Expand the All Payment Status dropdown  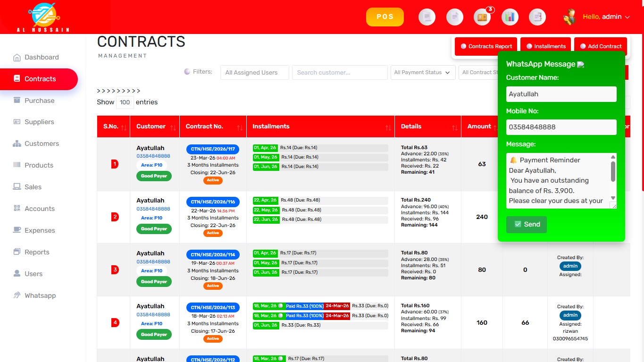pyautogui.click(x=423, y=72)
